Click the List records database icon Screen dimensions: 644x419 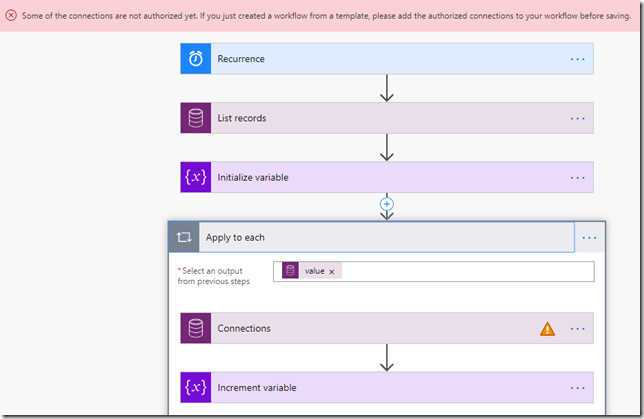196,118
